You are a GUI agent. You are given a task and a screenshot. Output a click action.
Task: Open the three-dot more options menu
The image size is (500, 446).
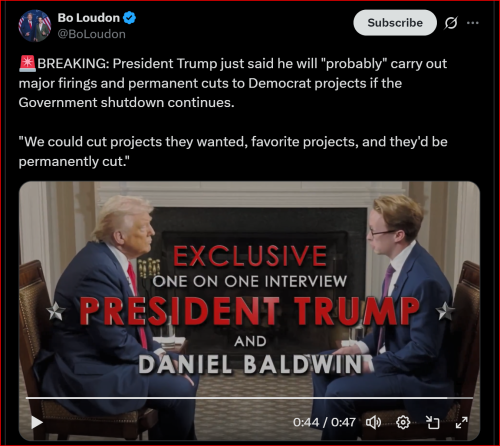coord(473,23)
